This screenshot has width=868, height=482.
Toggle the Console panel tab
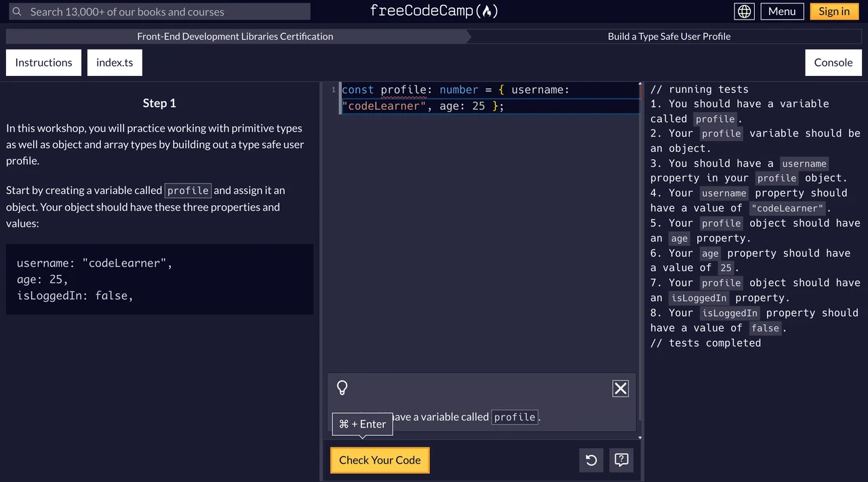click(x=833, y=62)
